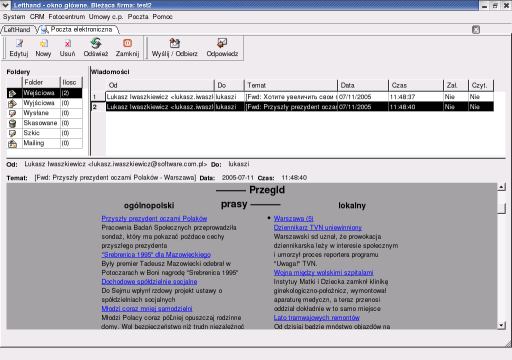This screenshot has width=512, height=360.
Task: Open the CRM menu
Action: [37, 17]
